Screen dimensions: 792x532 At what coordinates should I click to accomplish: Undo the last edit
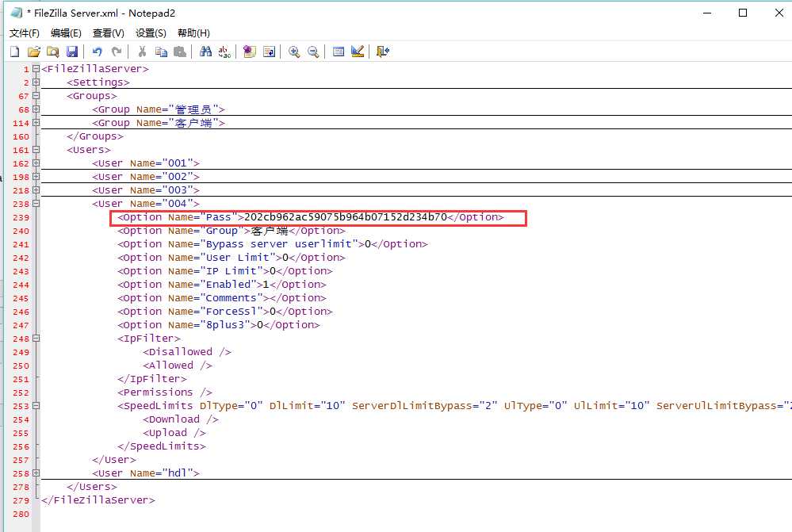97,52
